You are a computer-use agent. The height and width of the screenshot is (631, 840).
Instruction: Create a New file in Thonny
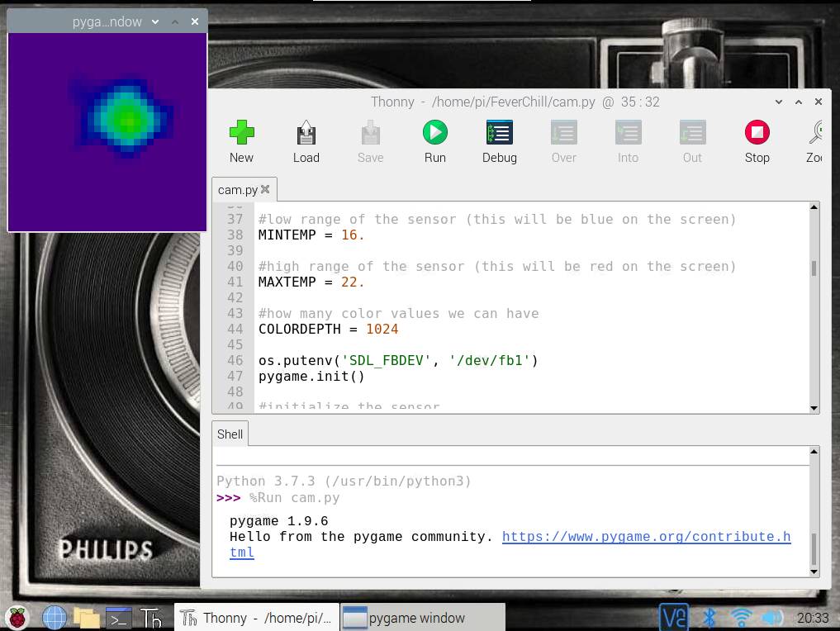pos(241,132)
